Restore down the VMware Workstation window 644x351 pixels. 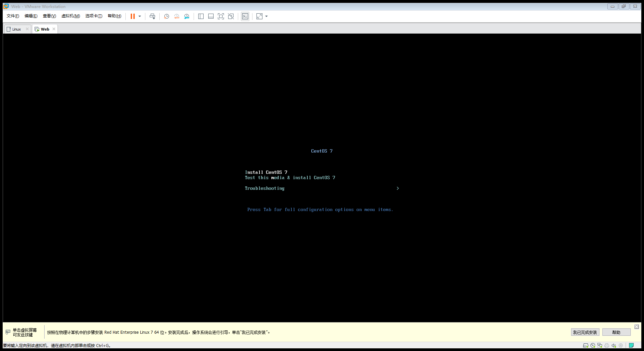click(x=624, y=6)
